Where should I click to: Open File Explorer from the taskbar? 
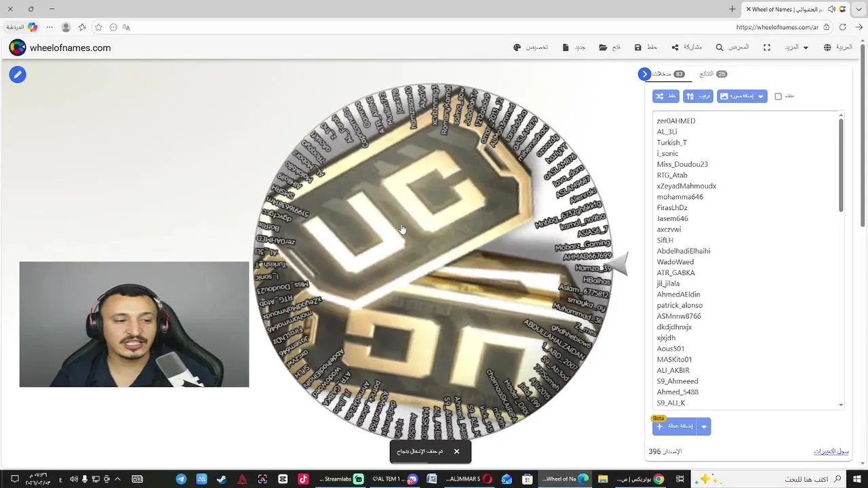click(603, 479)
